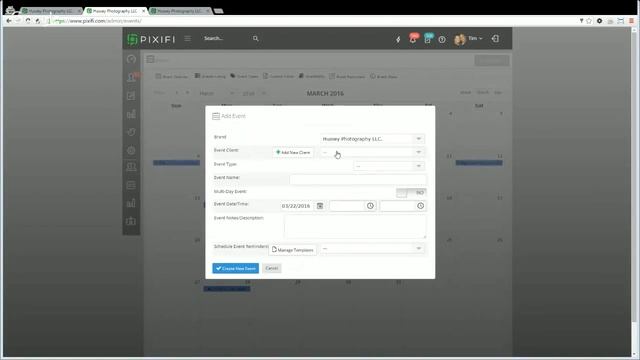Open the Event Client dropdown

[372, 152]
